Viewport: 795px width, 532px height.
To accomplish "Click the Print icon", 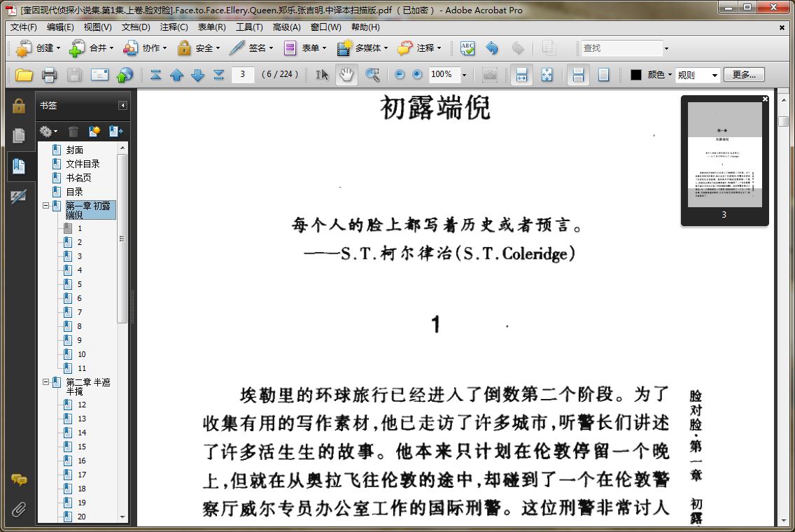I will (x=49, y=75).
